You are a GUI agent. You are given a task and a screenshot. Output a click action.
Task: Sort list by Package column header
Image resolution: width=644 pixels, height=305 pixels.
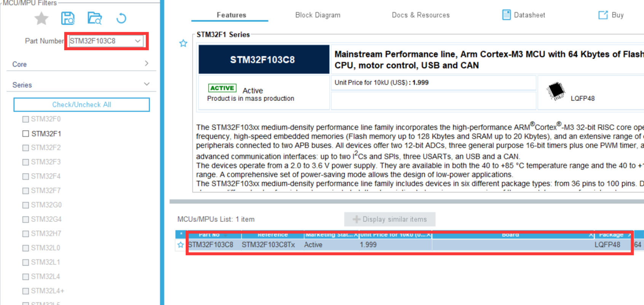(613, 235)
